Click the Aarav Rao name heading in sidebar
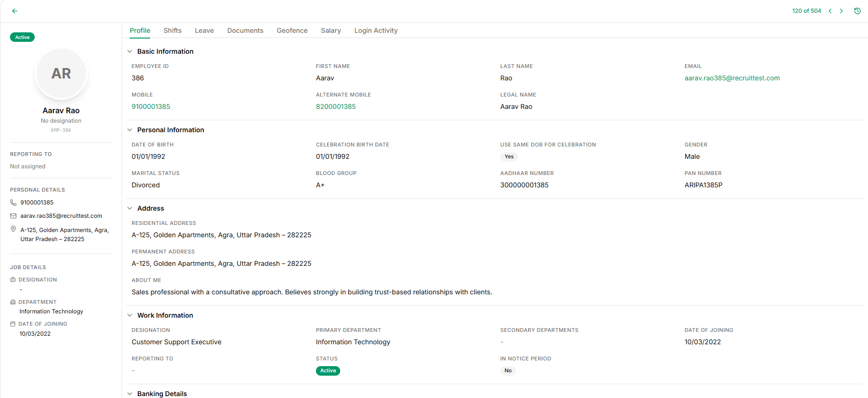This screenshot has width=868, height=398. (61, 110)
